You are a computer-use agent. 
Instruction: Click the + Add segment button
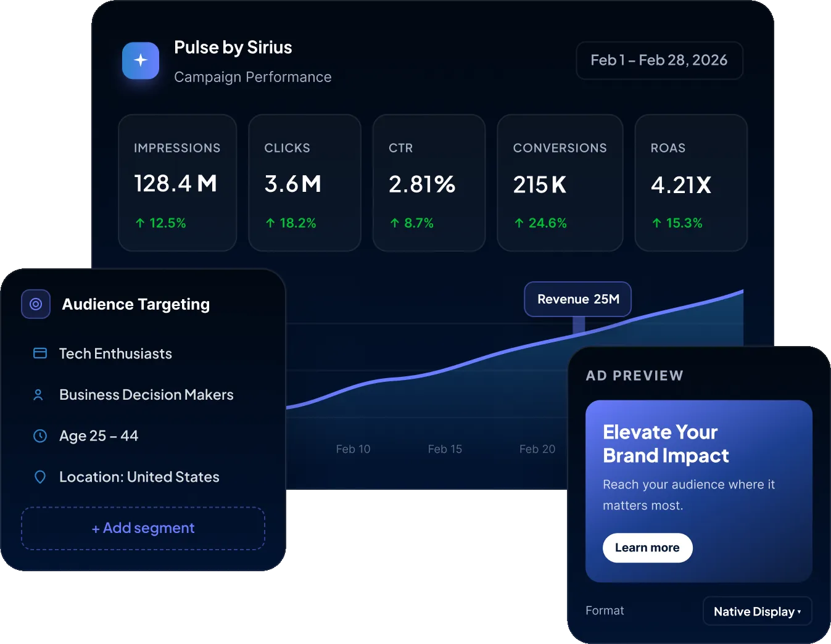[x=143, y=529]
